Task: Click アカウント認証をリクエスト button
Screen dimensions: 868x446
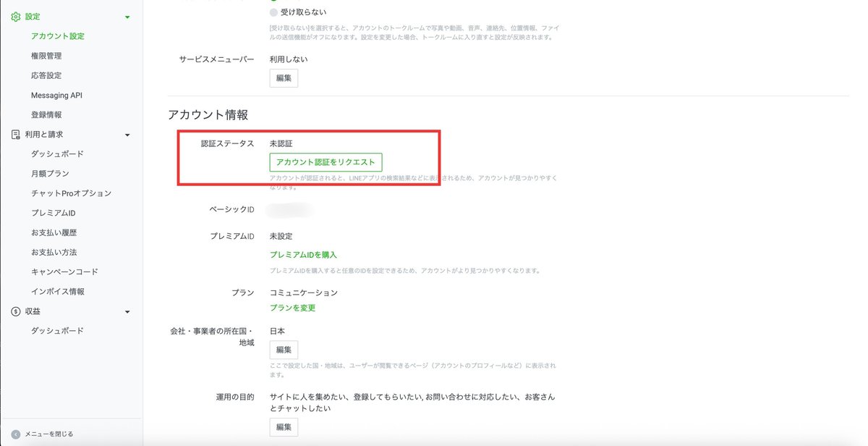Action: [326, 162]
